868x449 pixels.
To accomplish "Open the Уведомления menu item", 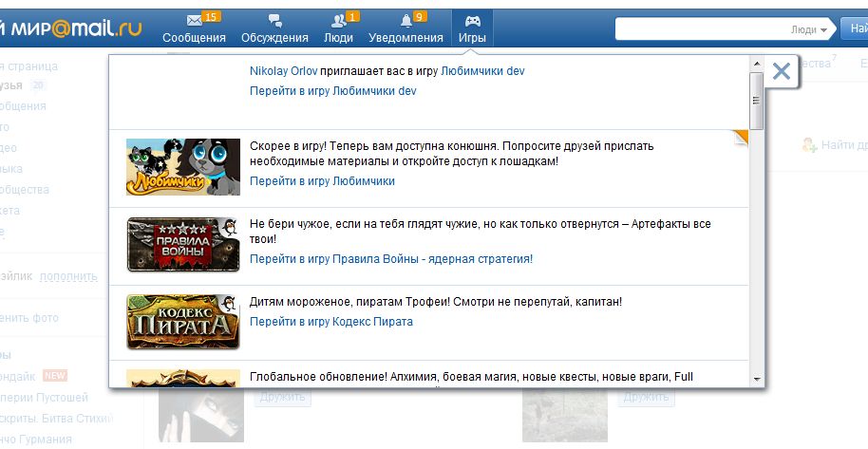I will [406, 38].
